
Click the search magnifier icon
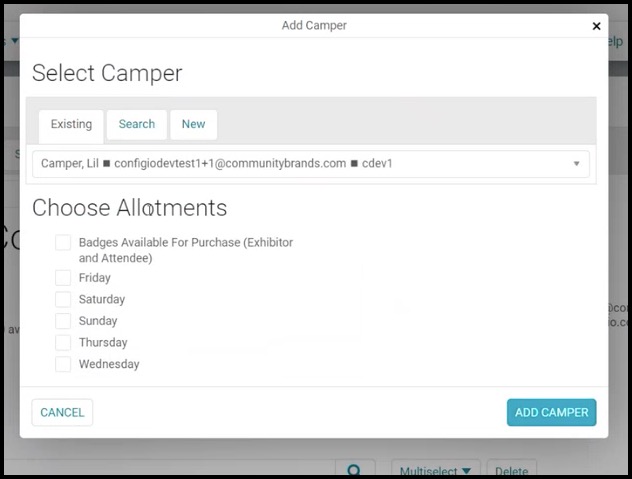point(354,469)
